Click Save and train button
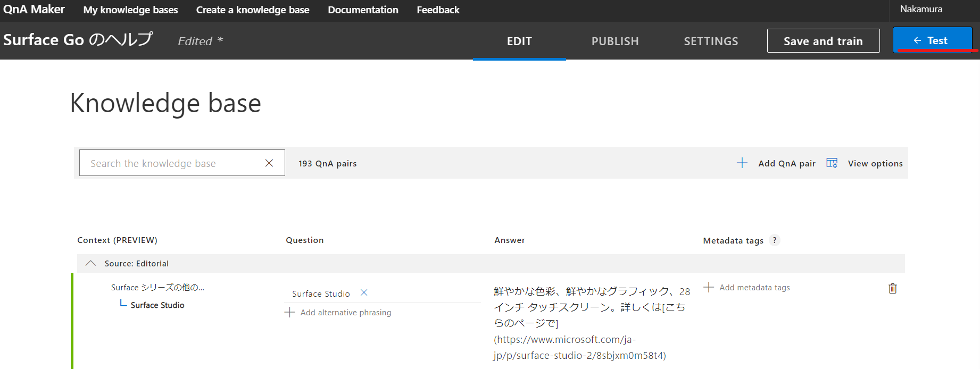The height and width of the screenshot is (369, 980). click(x=823, y=41)
